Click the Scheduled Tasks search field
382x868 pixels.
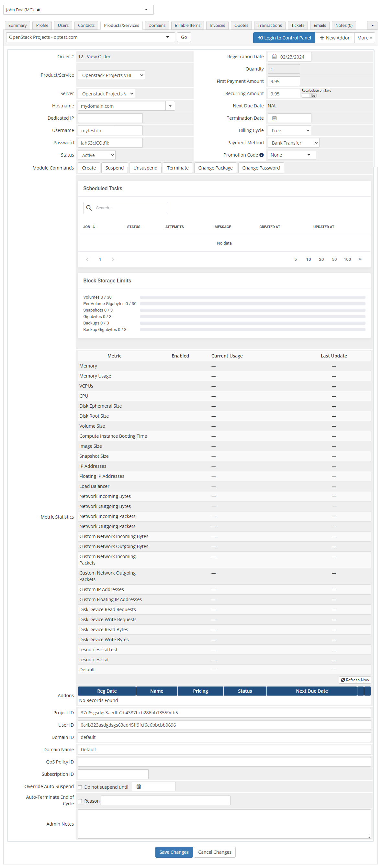point(125,208)
